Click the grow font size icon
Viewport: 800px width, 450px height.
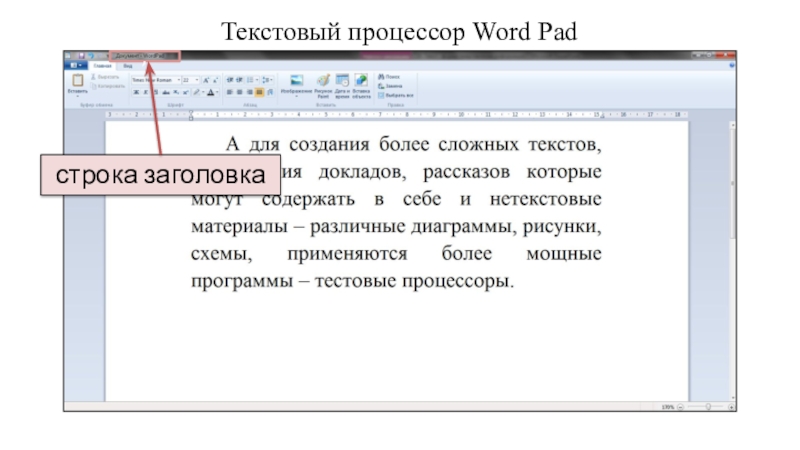(206, 80)
